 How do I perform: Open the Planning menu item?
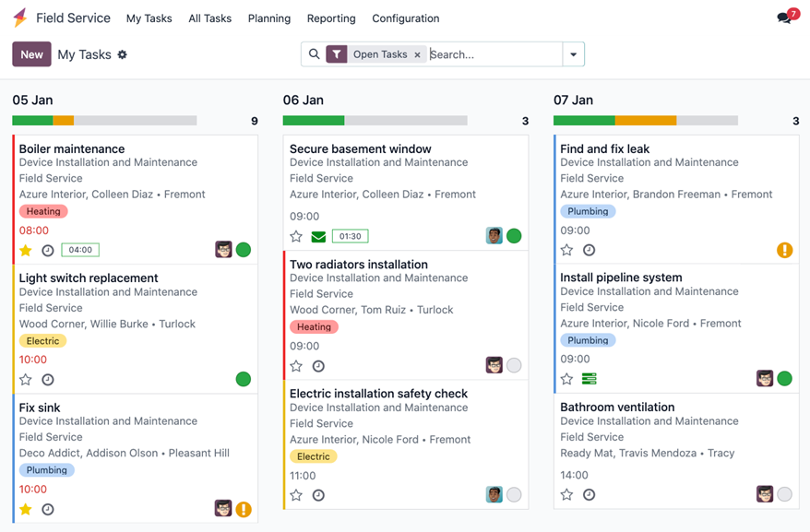point(269,18)
